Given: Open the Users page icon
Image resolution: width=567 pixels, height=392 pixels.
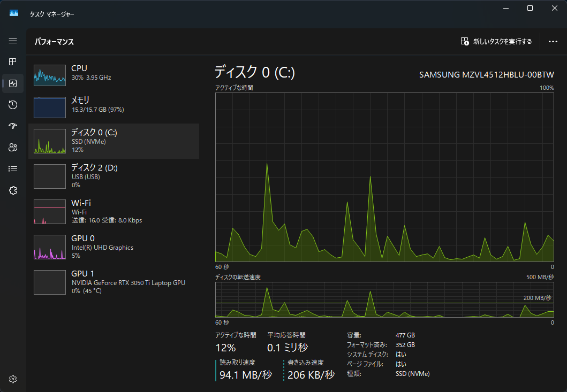Looking at the screenshot, I should [x=13, y=148].
